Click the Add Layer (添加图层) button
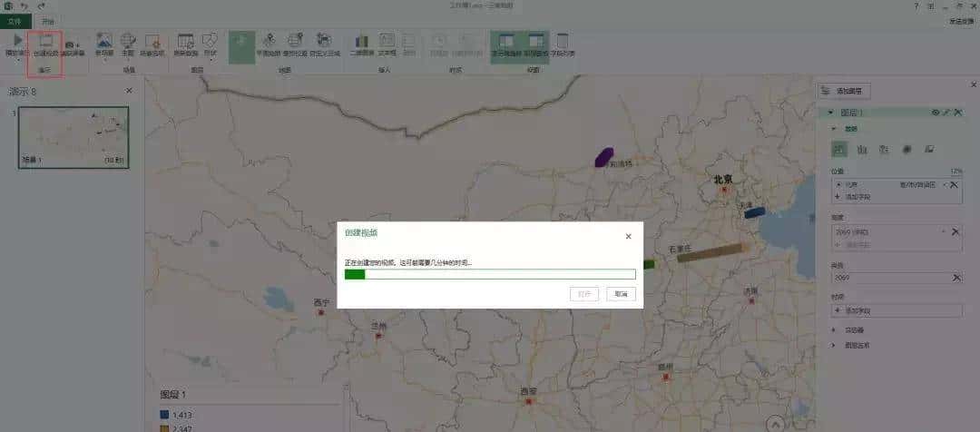Image resolution: width=980 pixels, height=432 pixels. (846, 91)
